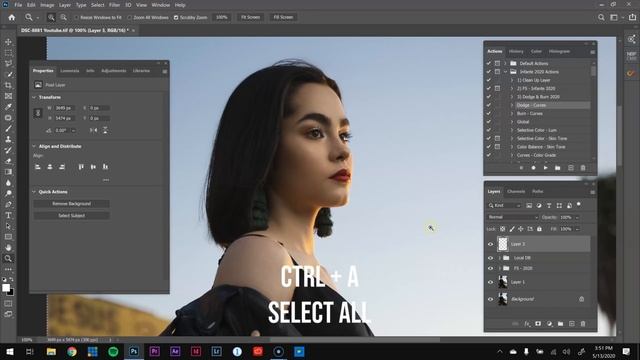Open blend mode Normal dropdown

tap(513, 217)
